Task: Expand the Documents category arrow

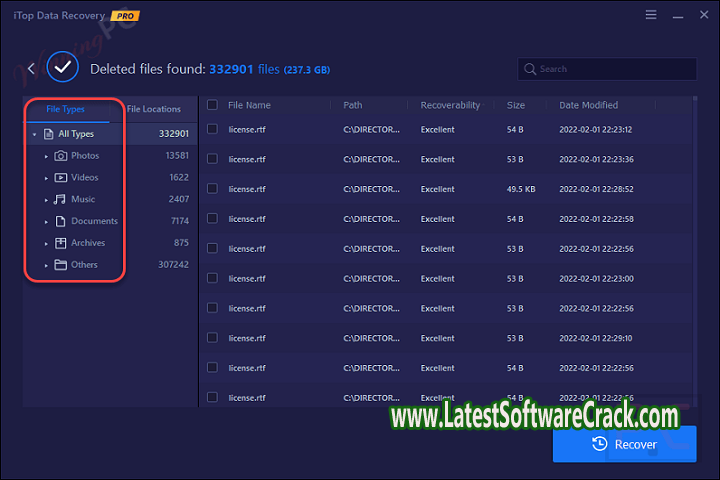Action: [46, 221]
